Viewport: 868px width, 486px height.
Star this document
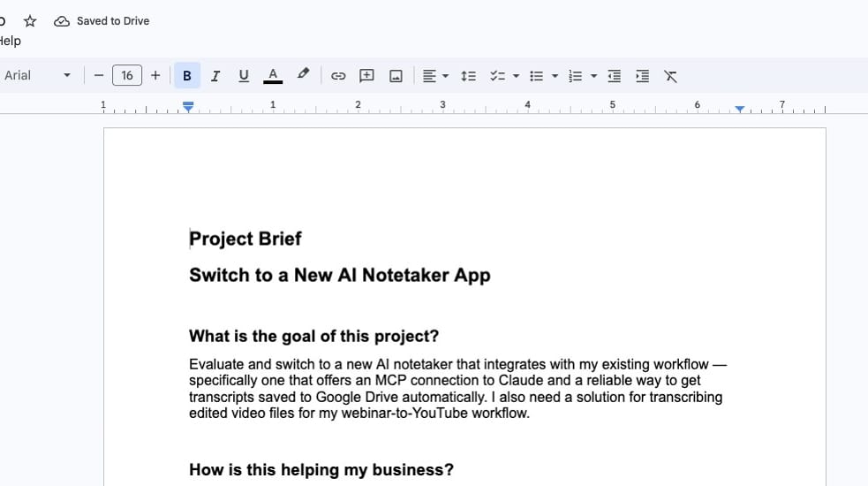click(x=30, y=21)
